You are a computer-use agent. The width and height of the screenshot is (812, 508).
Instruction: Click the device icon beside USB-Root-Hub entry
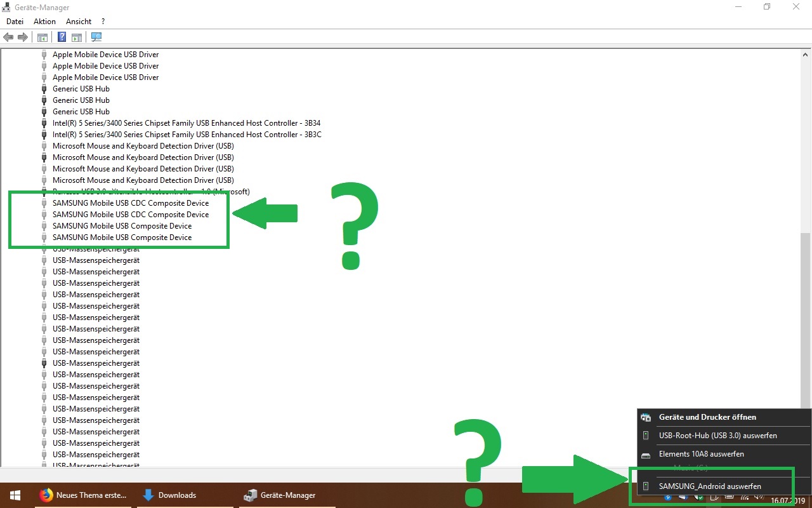coord(646,436)
